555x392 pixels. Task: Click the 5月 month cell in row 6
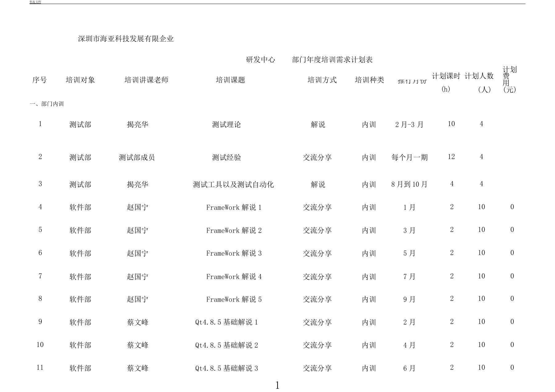click(x=409, y=253)
